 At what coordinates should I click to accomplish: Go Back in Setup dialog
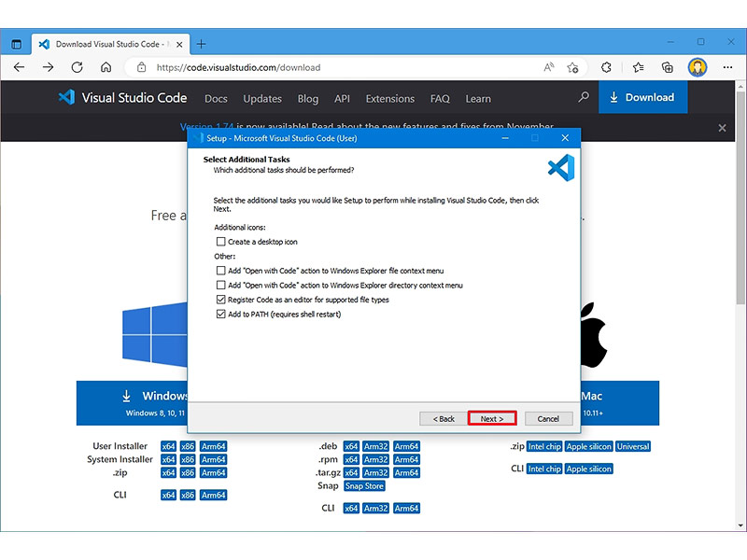point(444,418)
